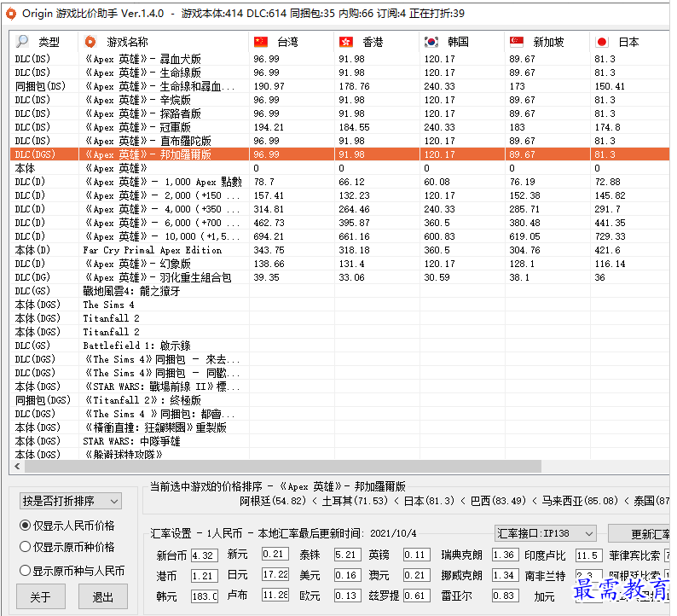
Task: Click the horizontal scrollbar left arrow
Action: tap(17, 466)
